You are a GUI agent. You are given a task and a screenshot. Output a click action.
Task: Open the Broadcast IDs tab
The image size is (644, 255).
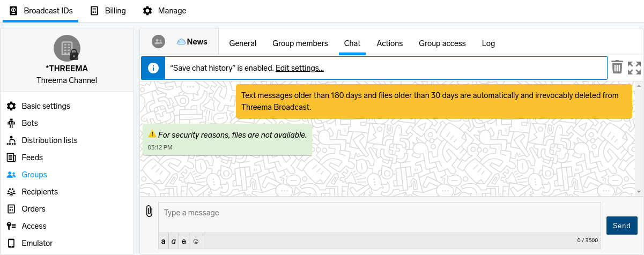41,11
